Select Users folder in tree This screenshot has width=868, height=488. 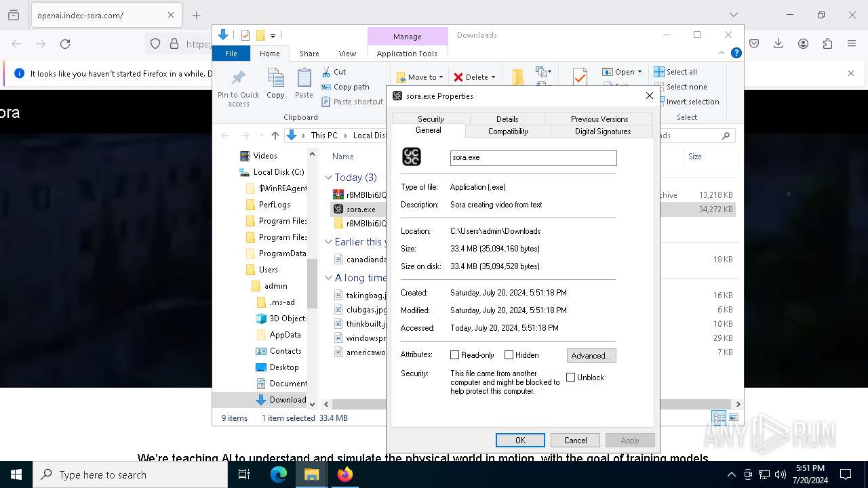[268, 270]
